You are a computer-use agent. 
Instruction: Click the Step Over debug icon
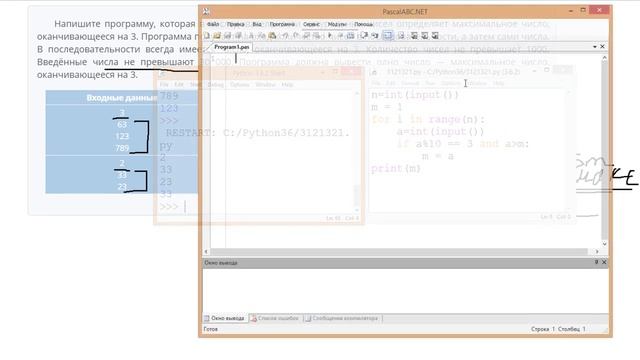pos(363,36)
